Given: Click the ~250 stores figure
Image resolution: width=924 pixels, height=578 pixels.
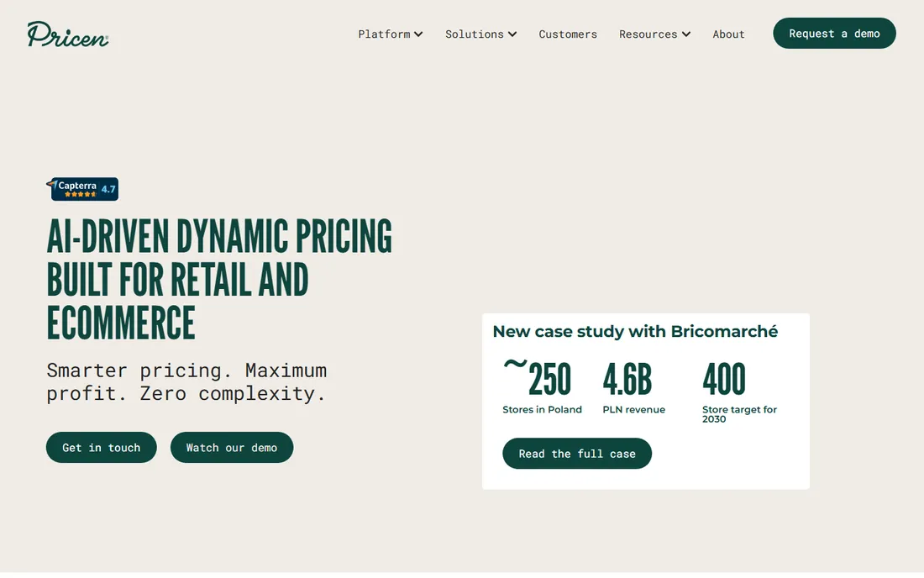Looking at the screenshot, I should [x=537, y=378].
